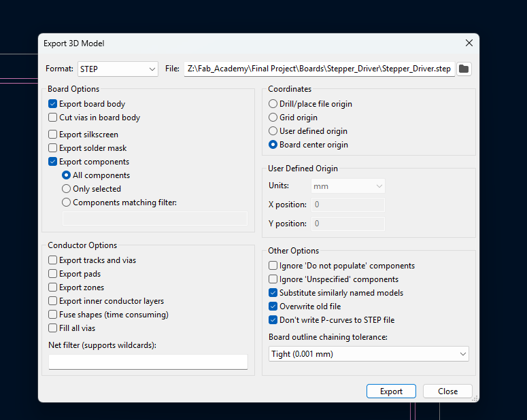Expand Board outline chaining tolerance dropdown

pos(369,354)
